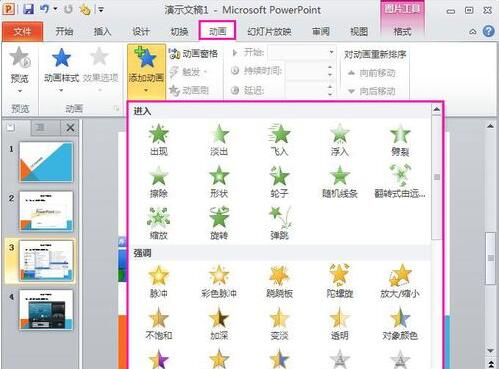Select slide 1 thumbnail
This screenshot has width=499, height=369.
pos(46,162)
